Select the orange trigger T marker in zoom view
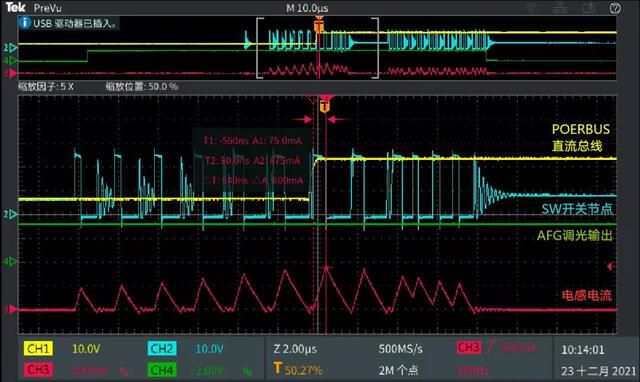 324,107
